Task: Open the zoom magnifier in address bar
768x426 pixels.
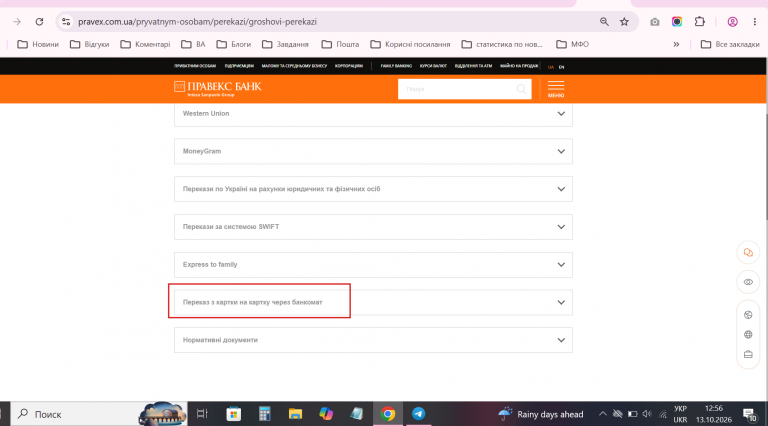Action: pyautogui.click(x=604, y=22)
